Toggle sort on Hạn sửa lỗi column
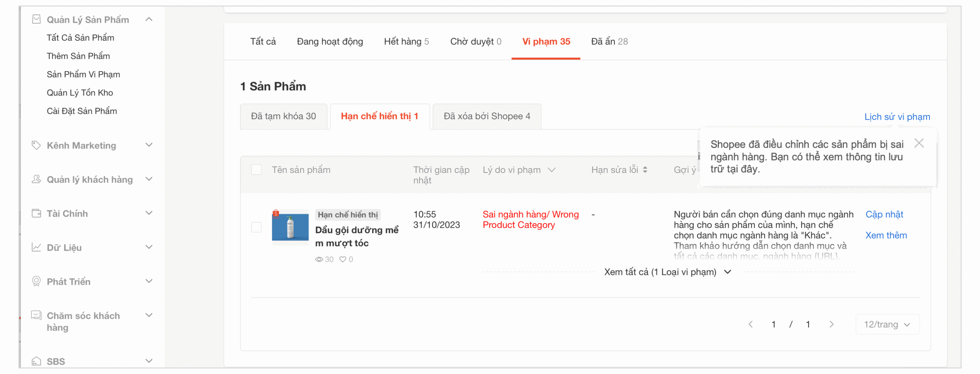 pyautogui.click(x=646, y=169)
